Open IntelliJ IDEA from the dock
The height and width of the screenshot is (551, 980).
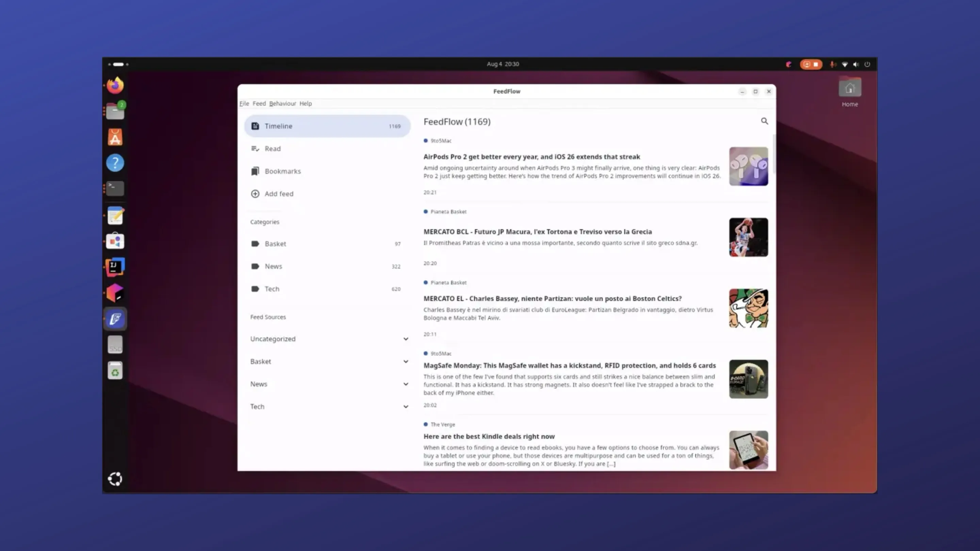click(x=115, y=267)
